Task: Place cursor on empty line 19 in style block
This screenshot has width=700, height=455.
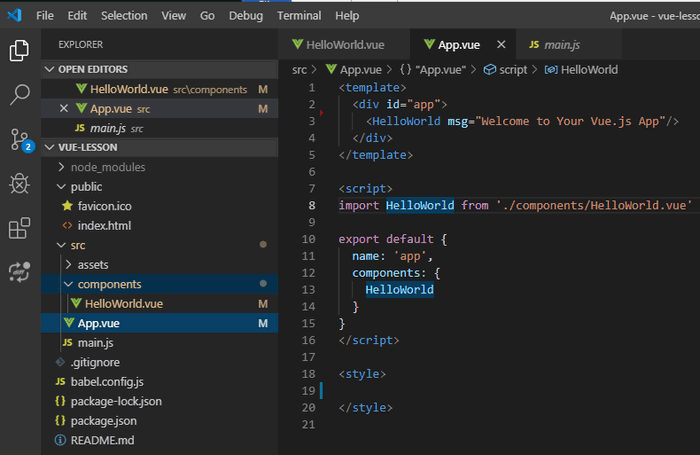Action: coord(509,391)
